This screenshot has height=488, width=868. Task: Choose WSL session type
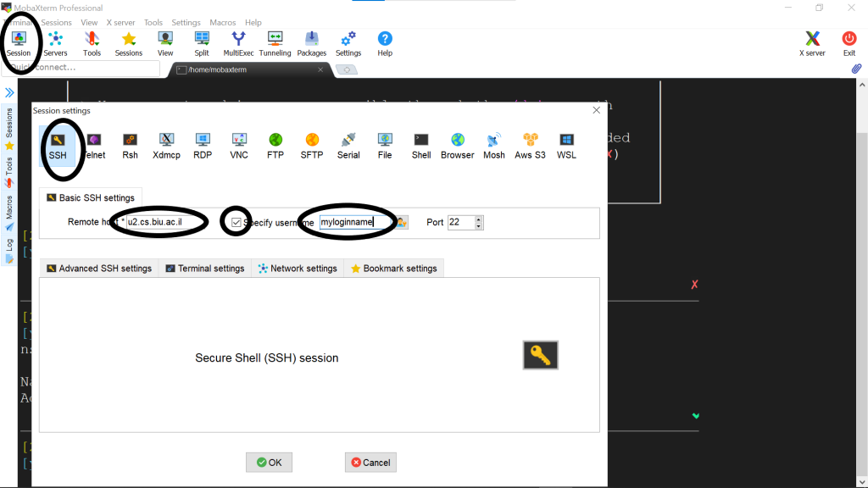(x=566, y=146)
